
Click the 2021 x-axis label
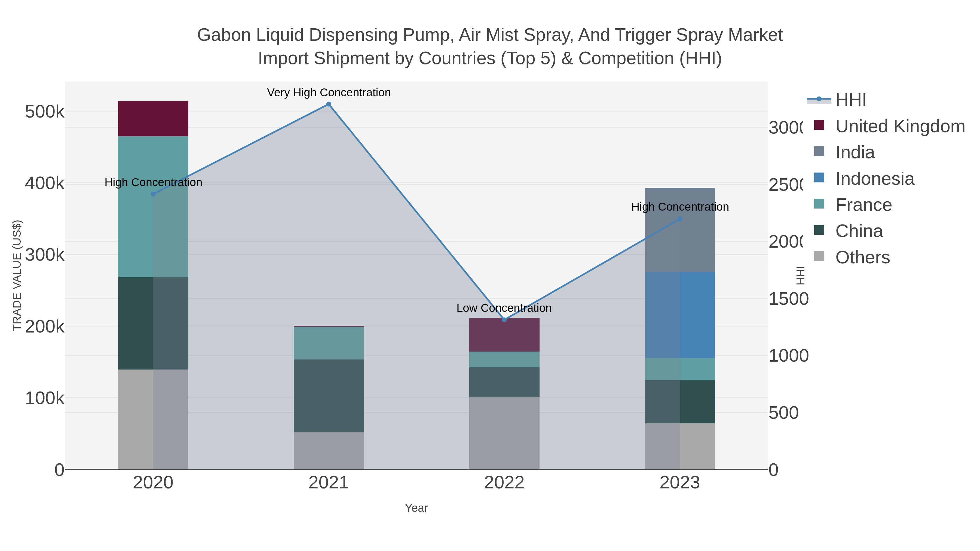[x=329, y=483]
